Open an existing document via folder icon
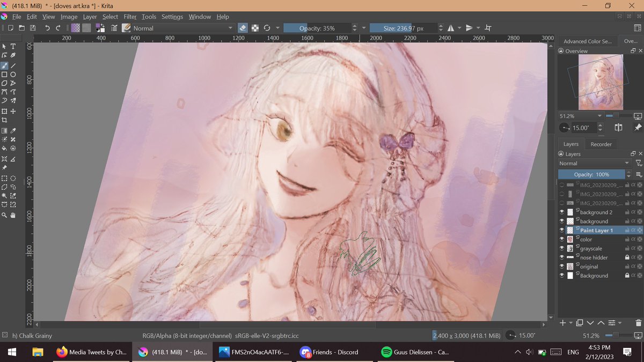The height and width of the screenshot is (362, 644). [21, 28]
